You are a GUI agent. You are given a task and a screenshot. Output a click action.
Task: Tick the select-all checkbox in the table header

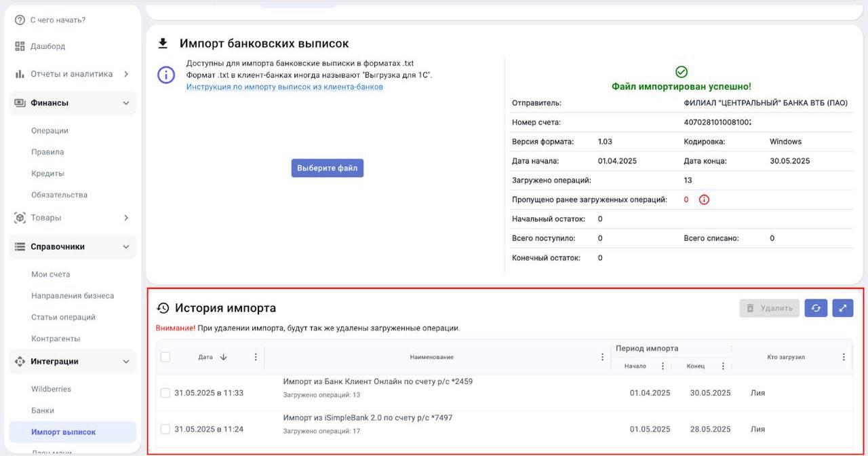pos(165,357)
